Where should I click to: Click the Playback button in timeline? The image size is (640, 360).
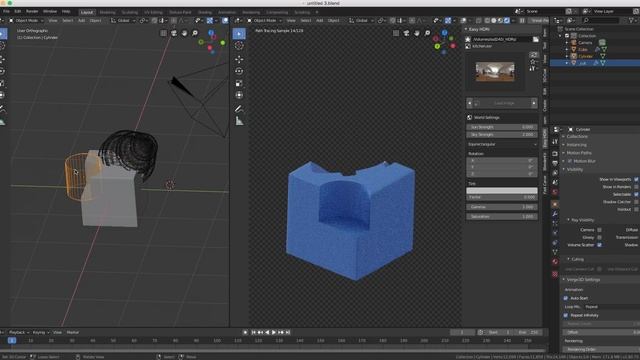point(19,332)
